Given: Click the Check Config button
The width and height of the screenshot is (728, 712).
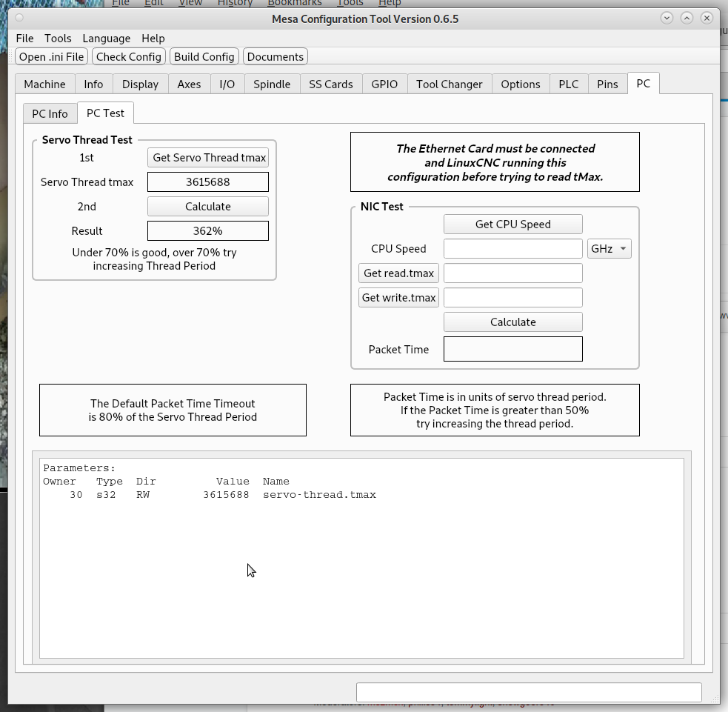Looking at the screenshot, I should click(129, 56).
